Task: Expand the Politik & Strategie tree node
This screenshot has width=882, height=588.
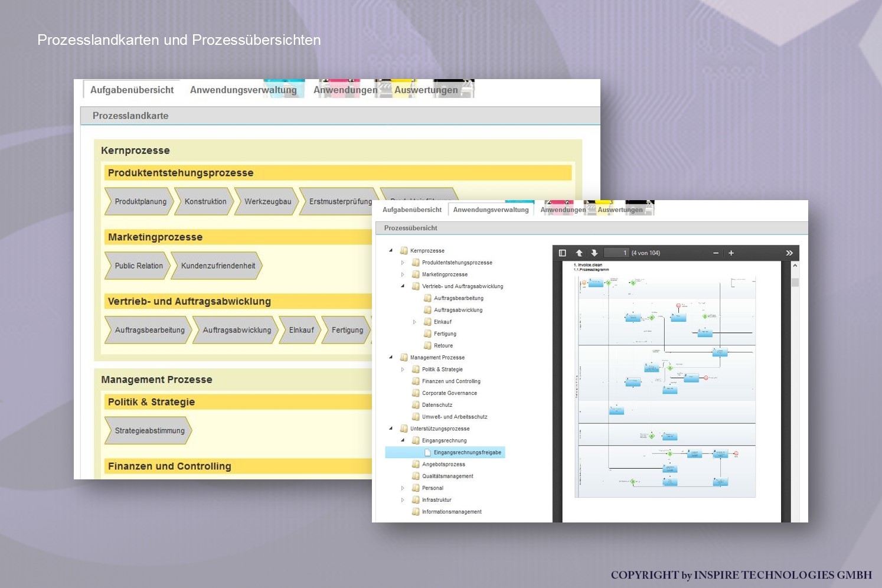Action: point(403,370)
